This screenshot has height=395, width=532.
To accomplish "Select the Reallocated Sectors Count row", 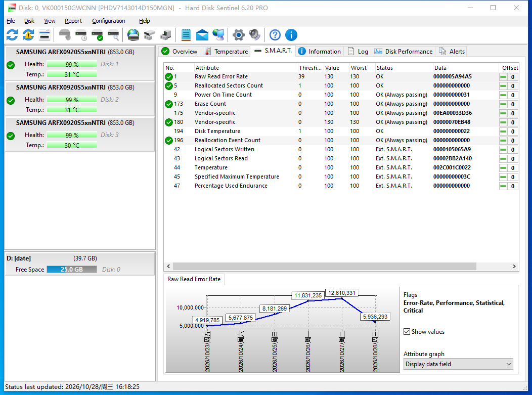I will click(x=341, y=86).
